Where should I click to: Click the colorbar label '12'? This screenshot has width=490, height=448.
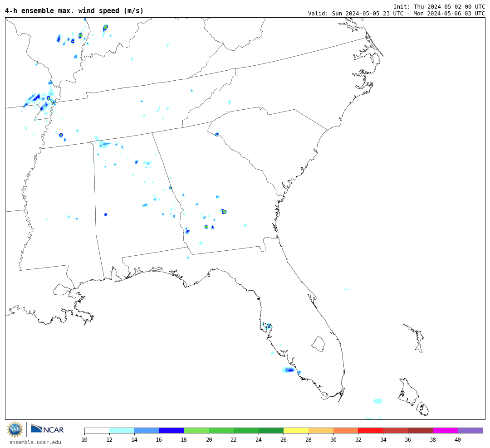click(x=109, y=440)
